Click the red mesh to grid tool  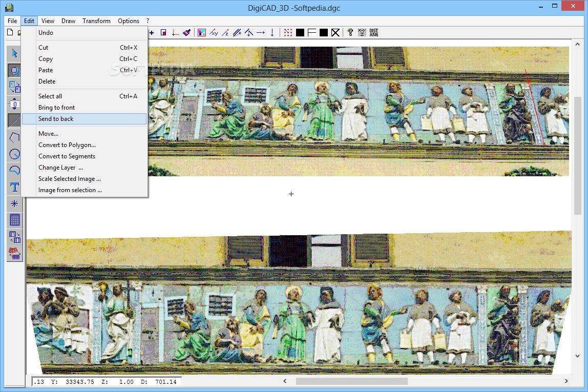[x=15, y=254]
